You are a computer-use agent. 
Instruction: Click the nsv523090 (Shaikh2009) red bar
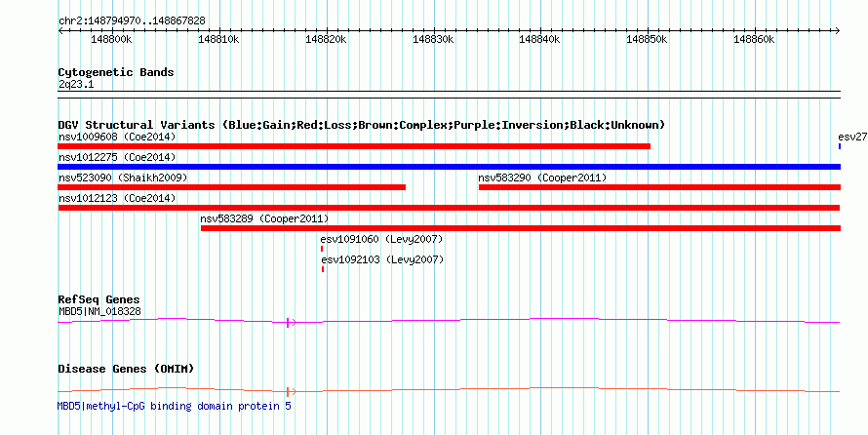pos(232,187)
